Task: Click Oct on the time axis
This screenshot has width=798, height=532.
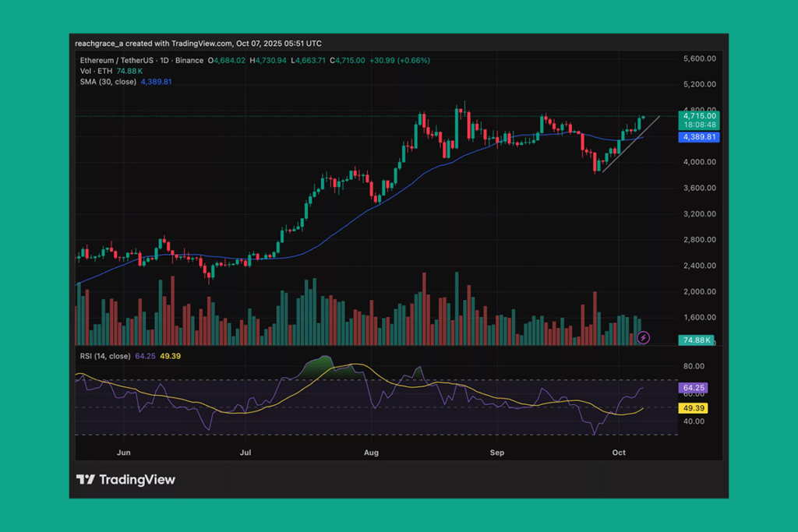Action: (x=619, y=452)
